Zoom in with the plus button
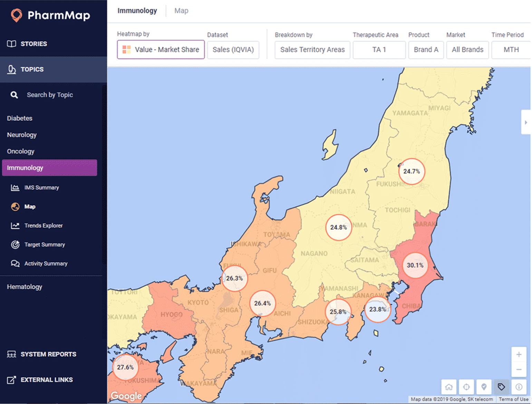This screenshot has height=404, width=532. point(519,355)
